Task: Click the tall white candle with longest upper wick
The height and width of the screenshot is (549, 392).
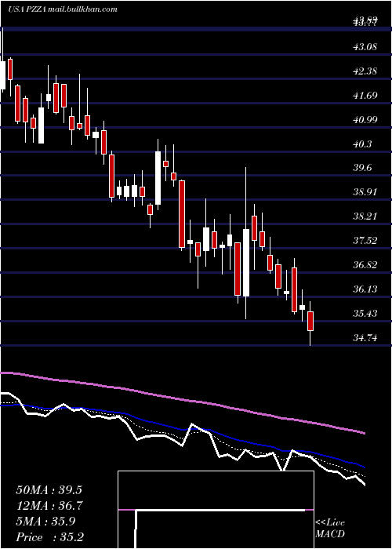Action: [x=246, y=263]
